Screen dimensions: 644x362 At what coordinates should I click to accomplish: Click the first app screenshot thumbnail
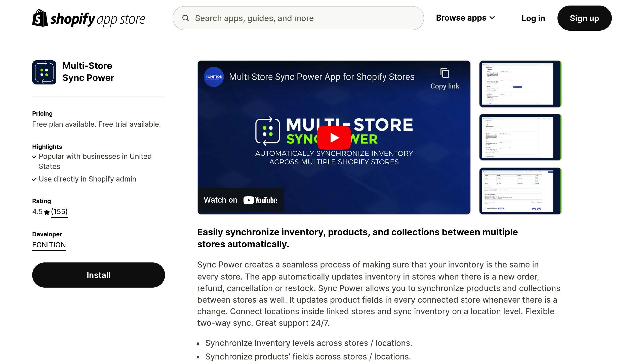click(520, 84)
